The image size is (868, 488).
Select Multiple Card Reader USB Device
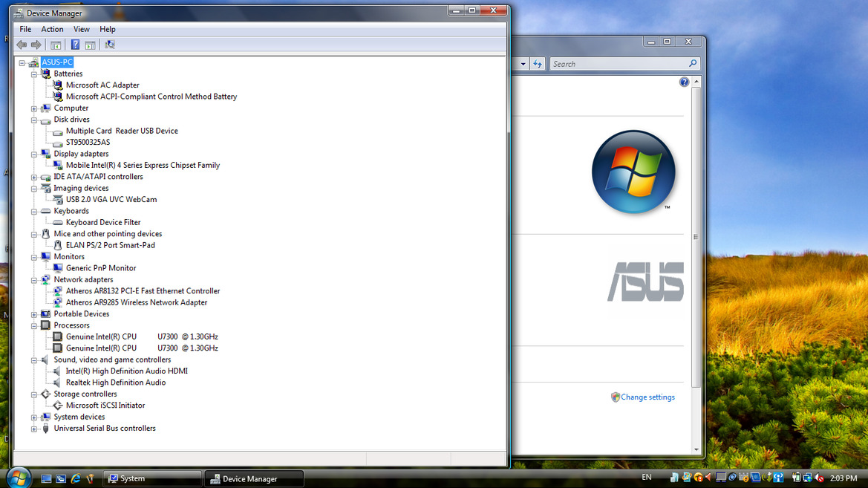122,131
